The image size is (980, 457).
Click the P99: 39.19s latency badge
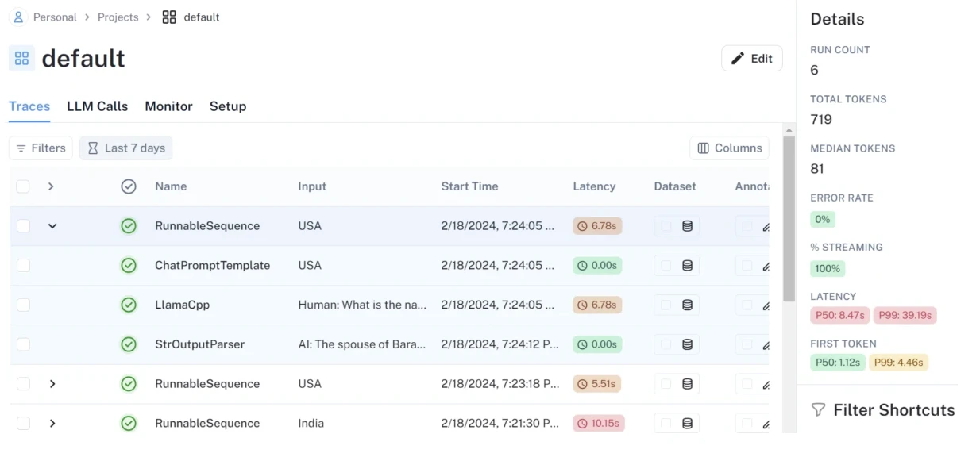[905, 315]
